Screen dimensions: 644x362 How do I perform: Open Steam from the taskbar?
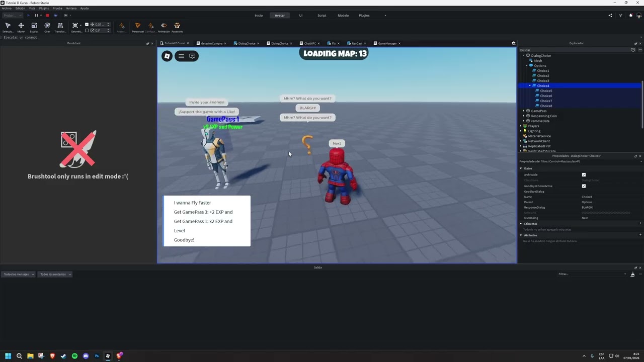(x=63, y=356)
